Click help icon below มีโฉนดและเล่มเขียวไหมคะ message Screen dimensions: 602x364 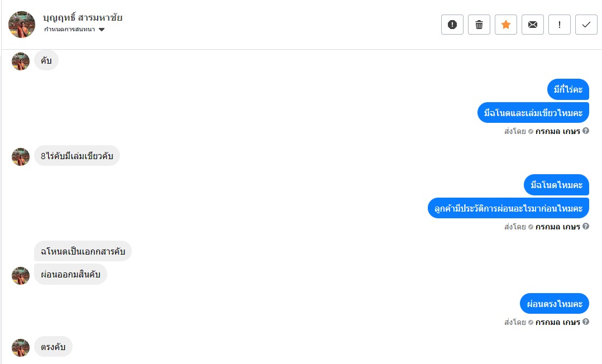pos(586,131)
